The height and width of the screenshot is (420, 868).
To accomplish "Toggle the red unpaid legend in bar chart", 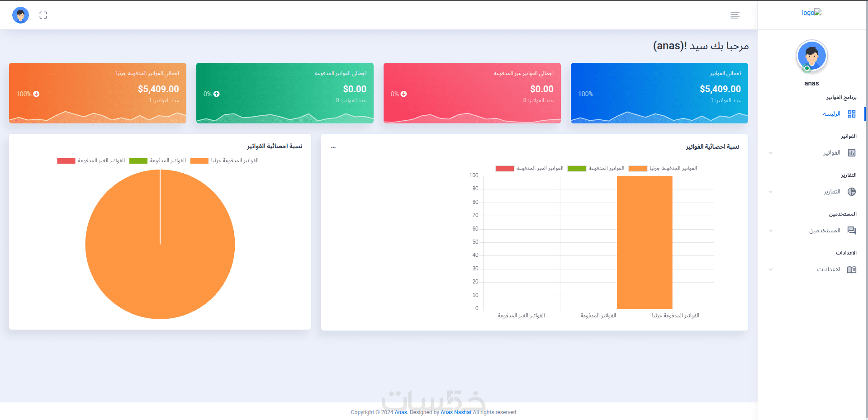I will [529, 168].
